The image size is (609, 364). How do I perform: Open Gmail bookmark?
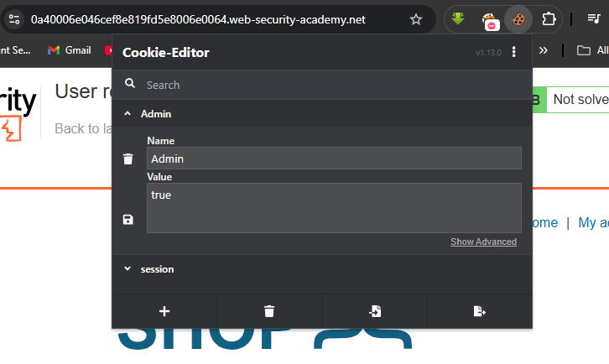click(x=69, y=50)
